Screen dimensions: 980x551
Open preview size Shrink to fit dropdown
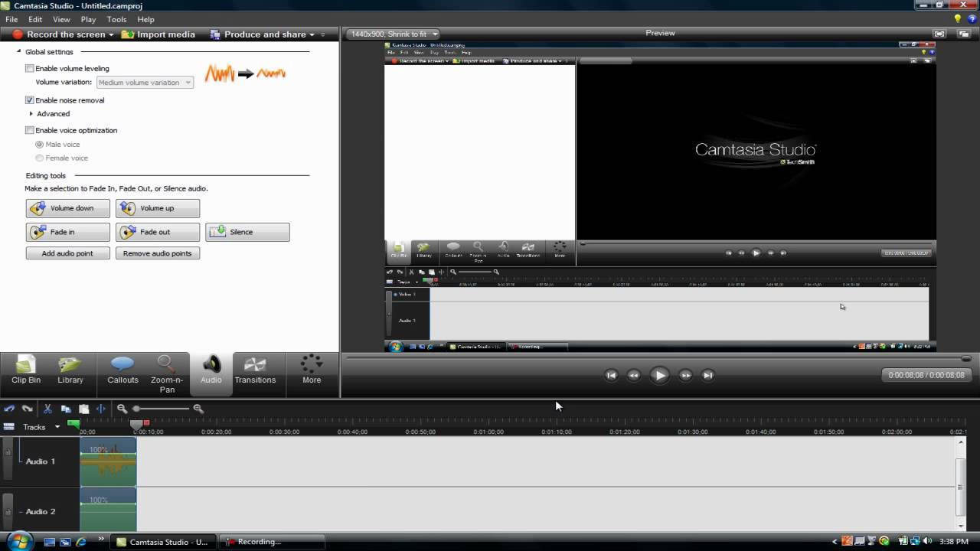393,34
